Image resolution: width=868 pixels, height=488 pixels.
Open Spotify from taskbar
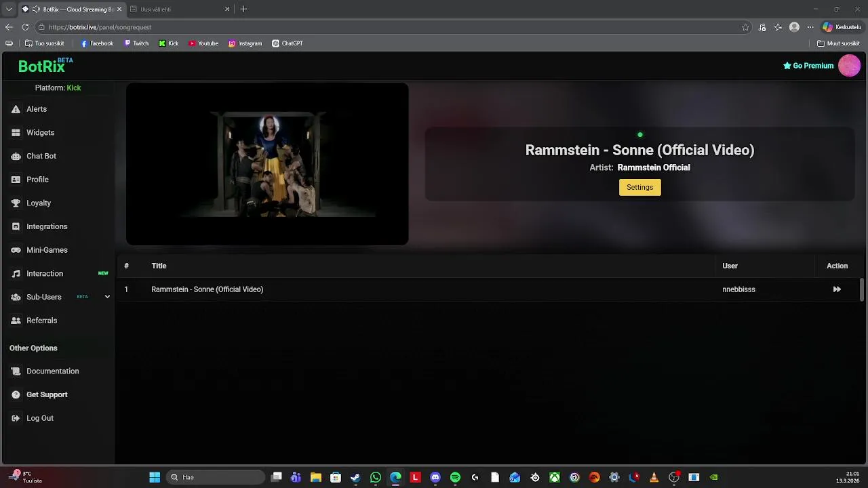pyautogui.click(x=455, y=477)
